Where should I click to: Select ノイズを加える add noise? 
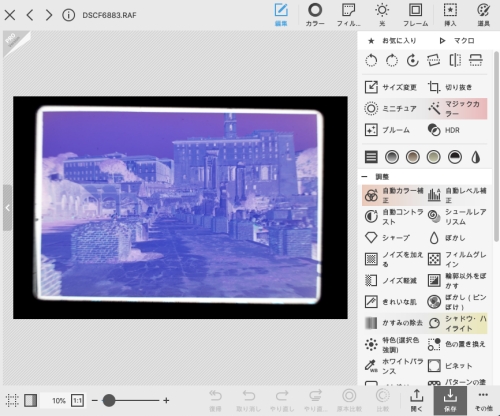click(393, 259)
